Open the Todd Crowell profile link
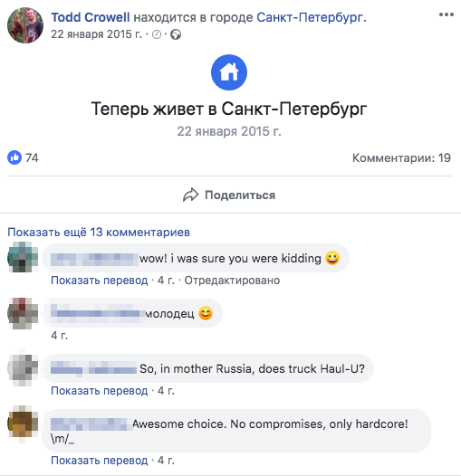Screen dimensions: 461x476 [91, 17]
